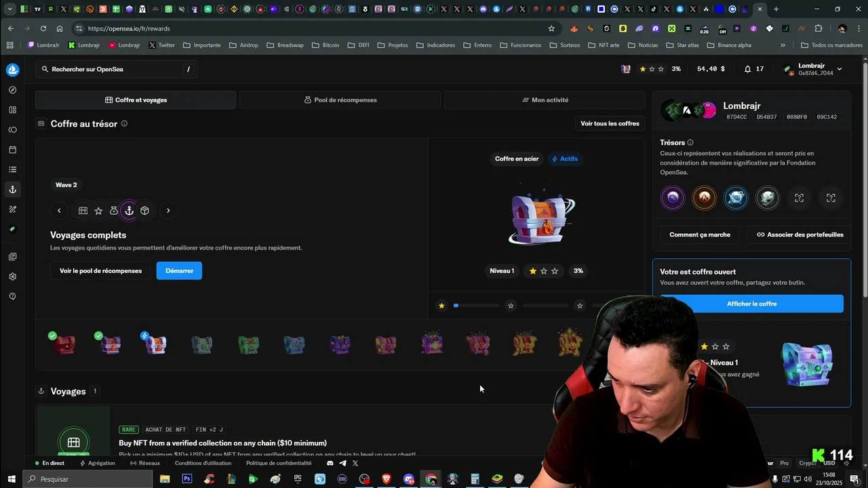Click the Buy NFT from verified collection voyage
Image resolution: width=868 pixels, height=488 pixels.
click(x=222, y=443)
